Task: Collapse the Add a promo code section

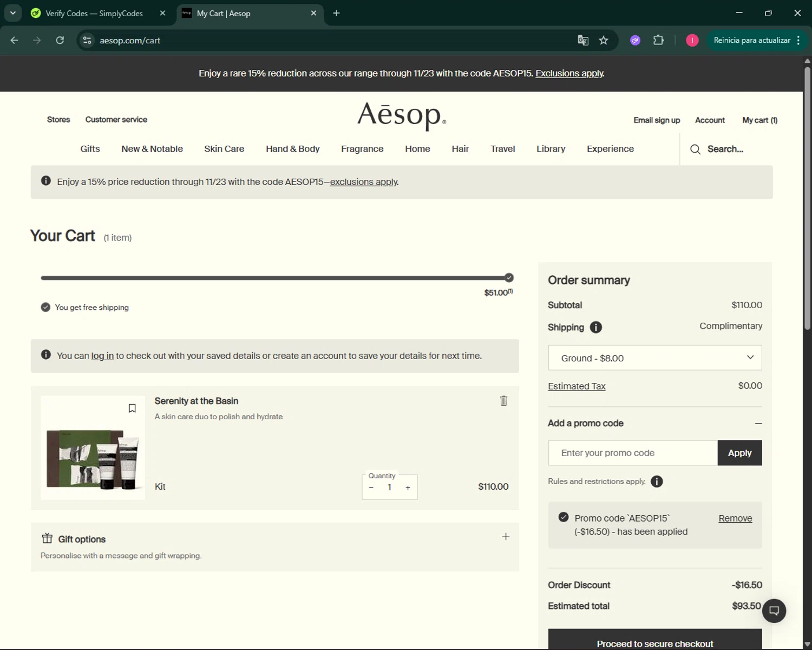Action: pyautogui.click(x=758, y=423)
